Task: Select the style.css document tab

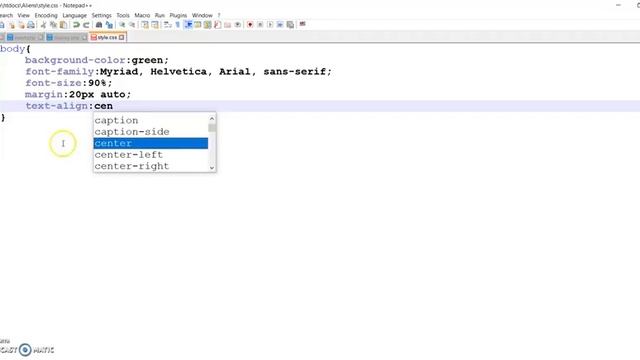Action: (108, 37)
